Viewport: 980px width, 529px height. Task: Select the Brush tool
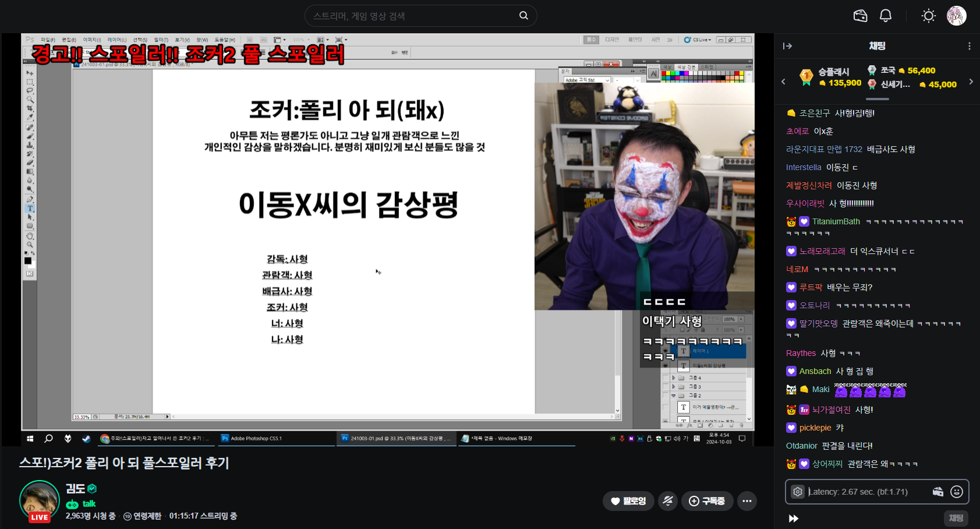30,136
